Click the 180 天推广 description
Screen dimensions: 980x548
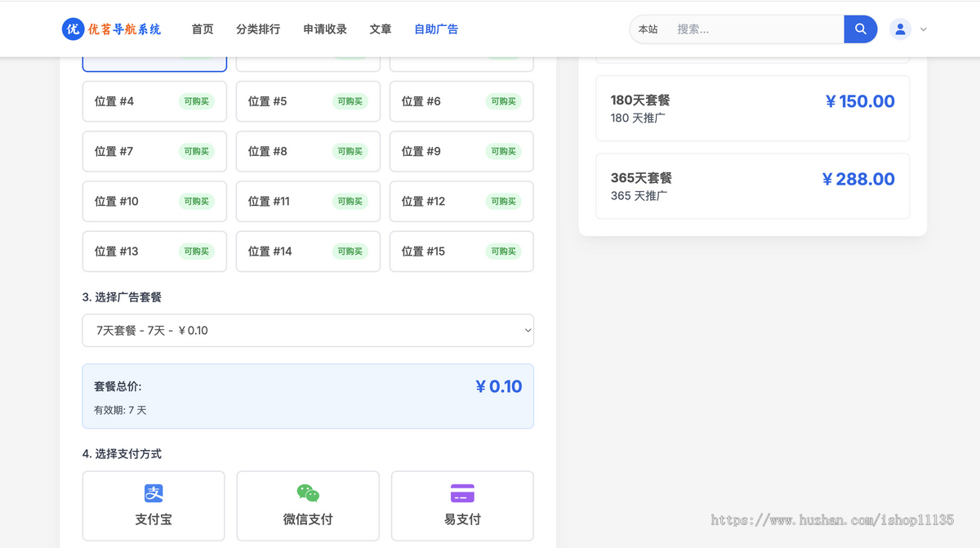[x=638, y=118]
